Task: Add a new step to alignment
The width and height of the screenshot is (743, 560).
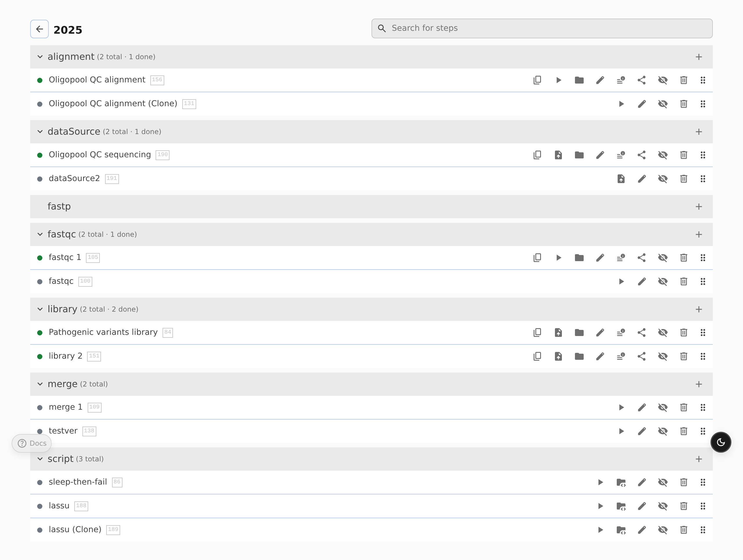Action: (x=699, y=57)
